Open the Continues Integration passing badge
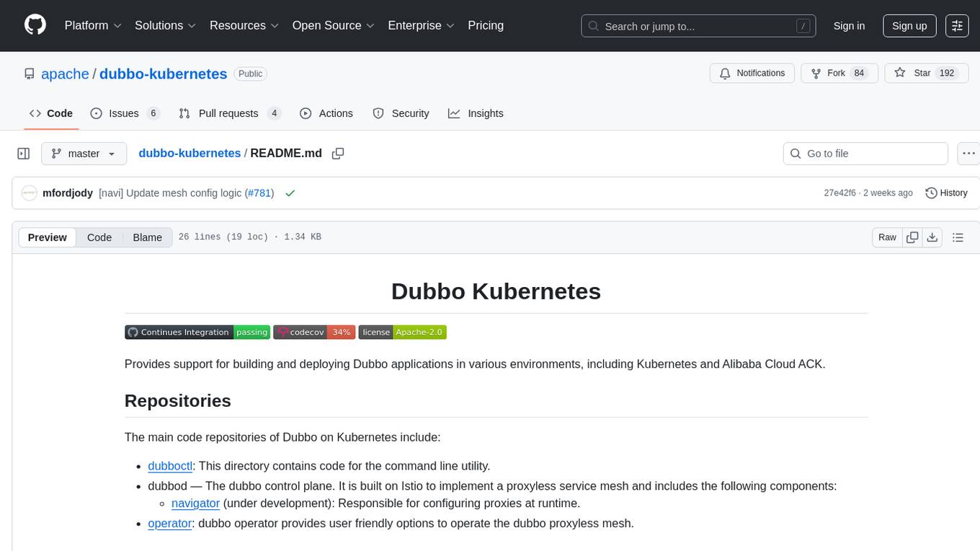This screenshot has width=980, height=551. pos(197,332)
